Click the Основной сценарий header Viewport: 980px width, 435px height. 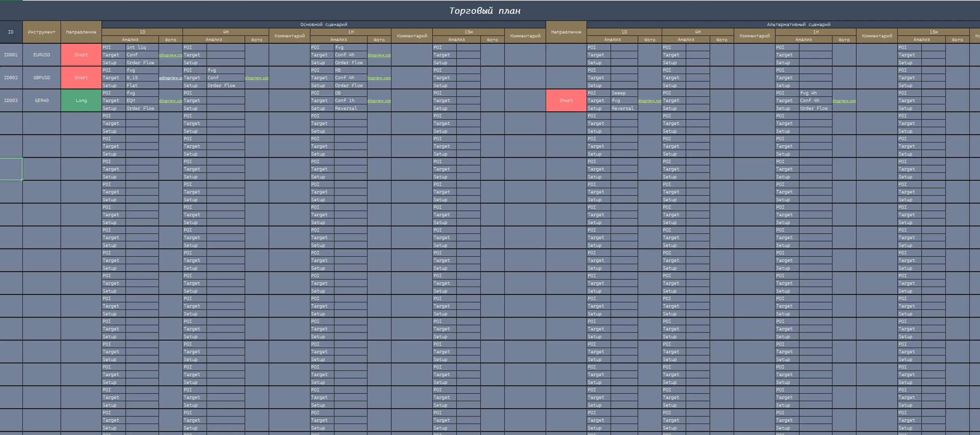point(323,24)
